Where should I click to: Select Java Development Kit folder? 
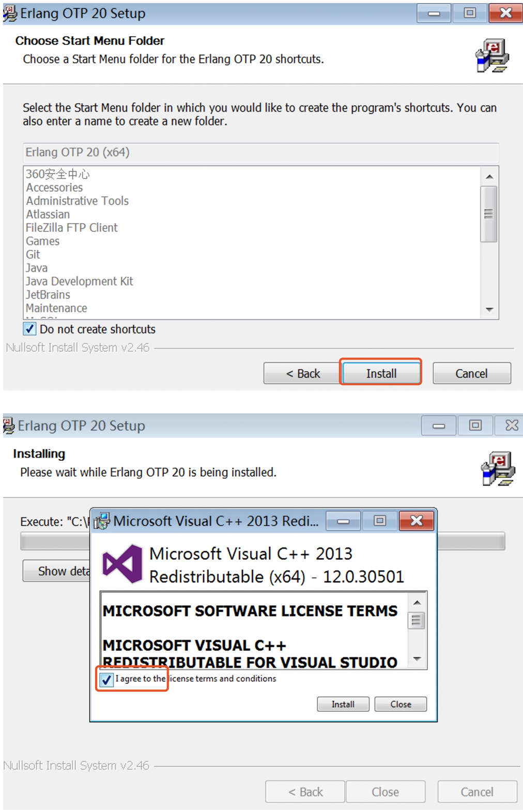click(79, 282)
